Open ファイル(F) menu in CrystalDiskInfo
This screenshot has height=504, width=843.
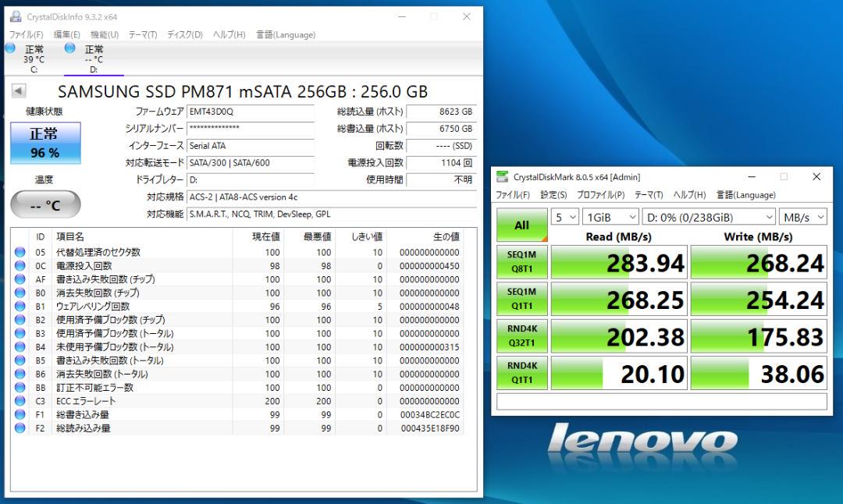(26, 35)
